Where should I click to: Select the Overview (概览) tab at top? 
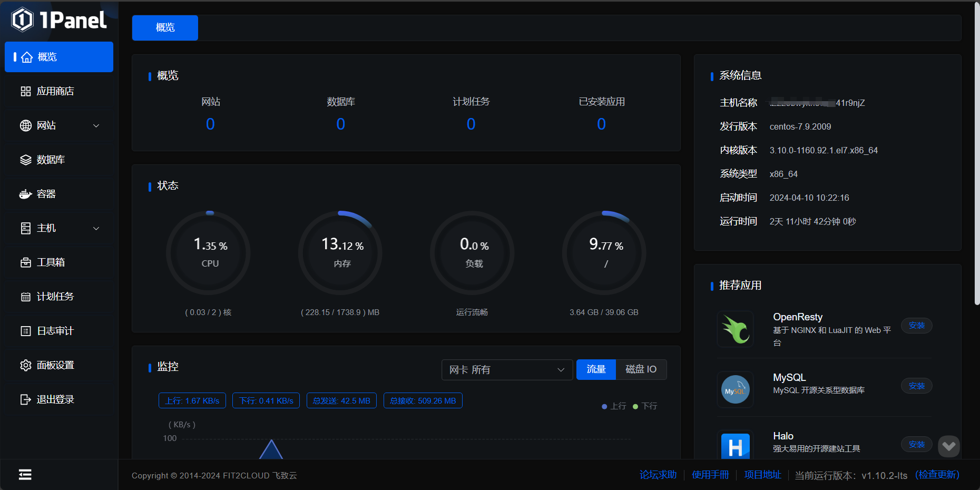click(x=165, y=28)
